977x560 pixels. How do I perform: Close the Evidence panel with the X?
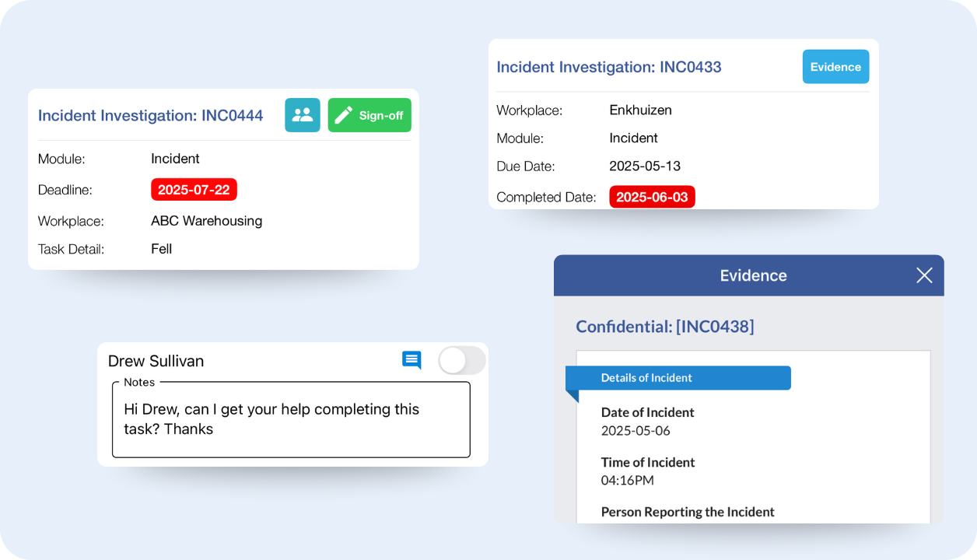click(x=923, y=275)
